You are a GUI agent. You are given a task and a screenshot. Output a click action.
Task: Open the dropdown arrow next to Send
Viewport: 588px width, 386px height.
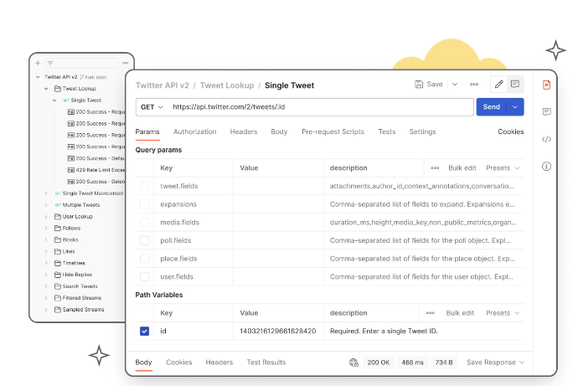[x=515, y=107]
